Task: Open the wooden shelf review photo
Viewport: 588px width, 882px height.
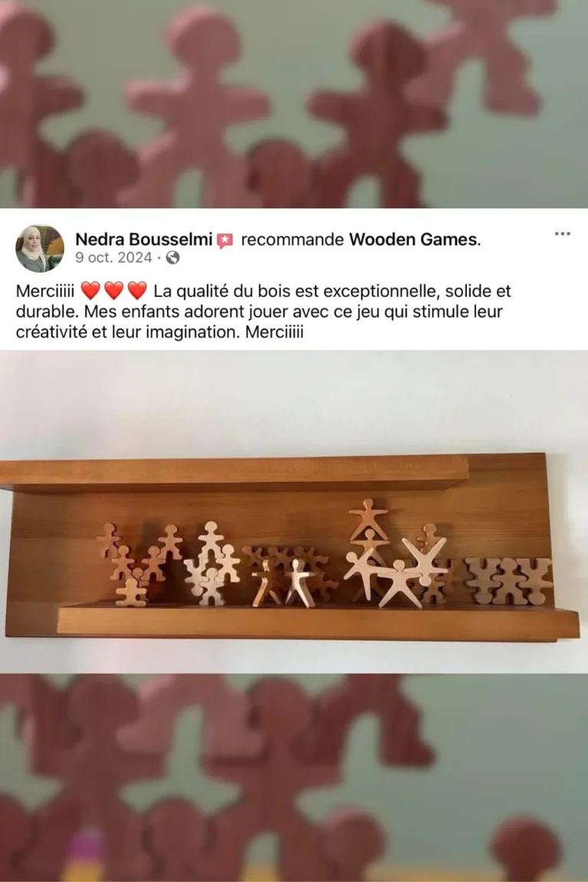Action: pyautogui.click(x=294, y=512)
